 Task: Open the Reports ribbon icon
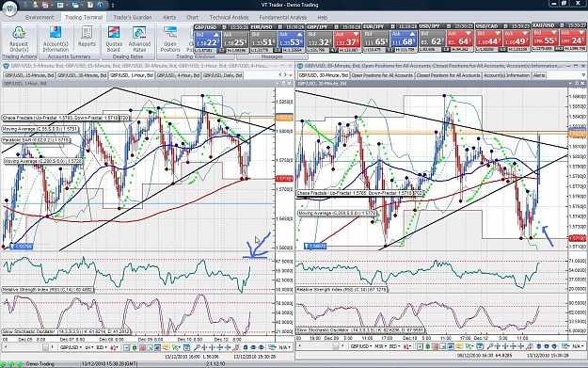(87, 37)
